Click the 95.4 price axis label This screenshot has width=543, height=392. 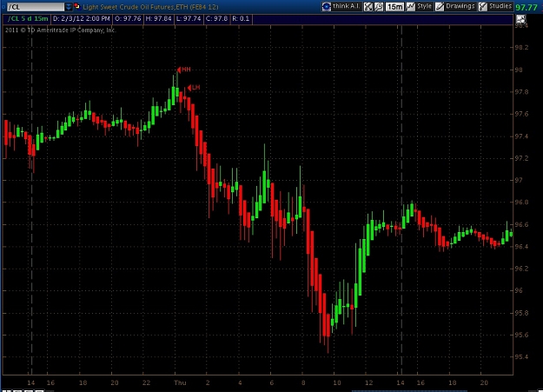click(521, 357)
